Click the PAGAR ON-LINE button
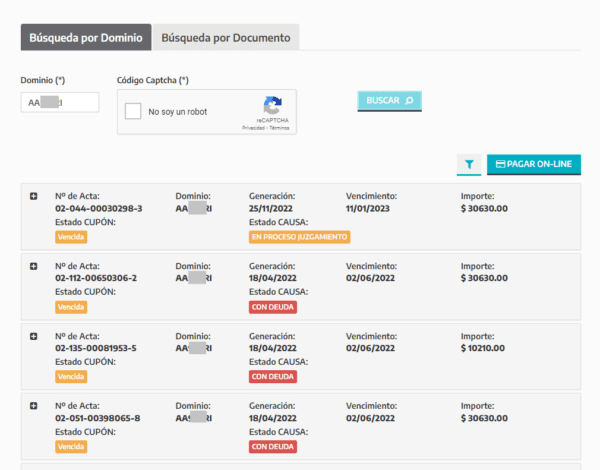 [x=533, y=164]
